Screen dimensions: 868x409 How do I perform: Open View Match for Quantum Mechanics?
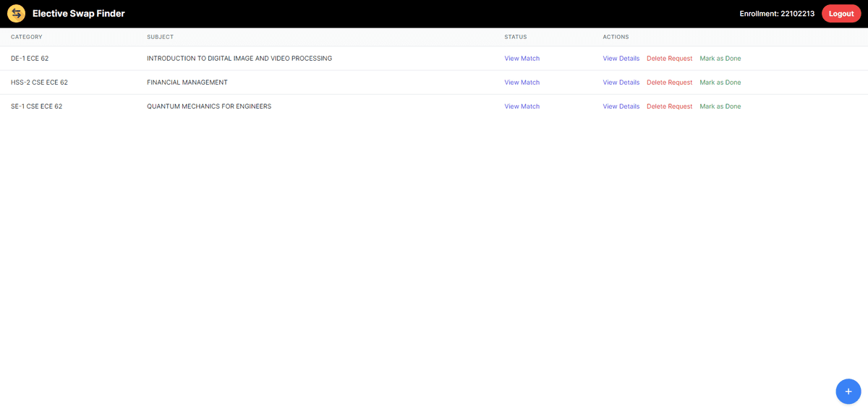(x=522, y=106)
